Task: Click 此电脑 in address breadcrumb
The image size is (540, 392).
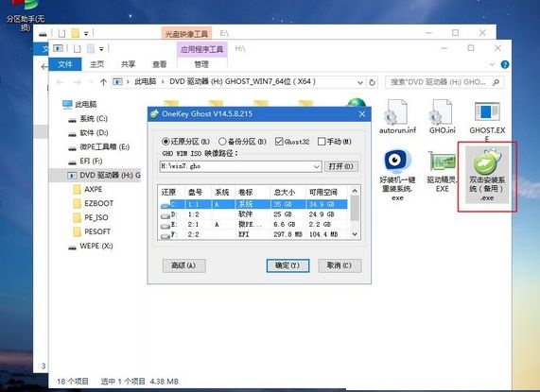Action: pos(145,82)
